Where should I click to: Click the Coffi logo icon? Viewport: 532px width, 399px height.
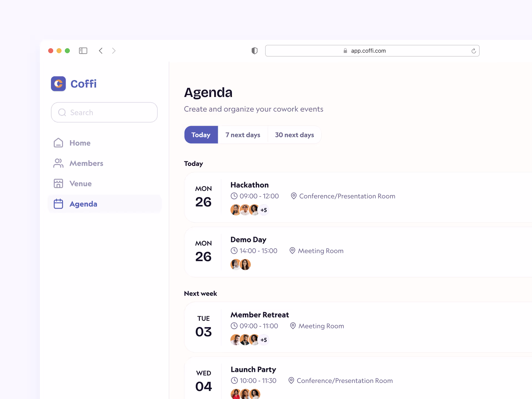point(58,84)
